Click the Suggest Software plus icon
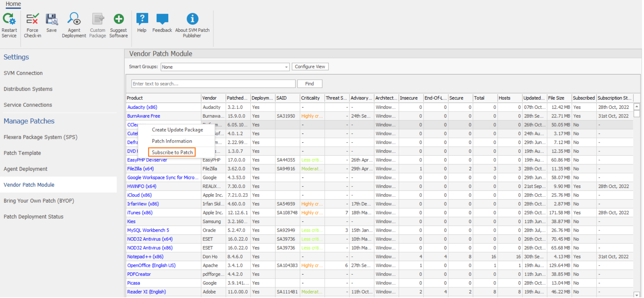The height and width of the screenshot is (298, 644). (119, 19)
